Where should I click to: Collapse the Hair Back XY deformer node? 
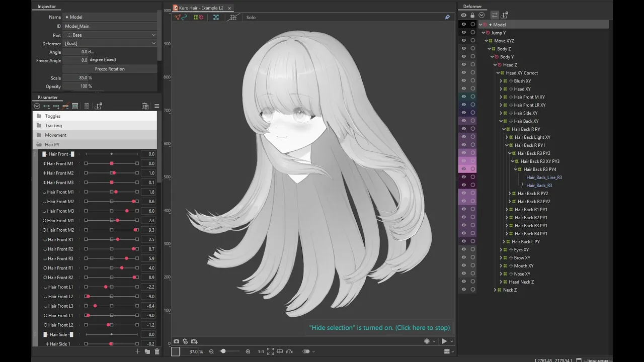pyautogui.click(x=501, y=121)
